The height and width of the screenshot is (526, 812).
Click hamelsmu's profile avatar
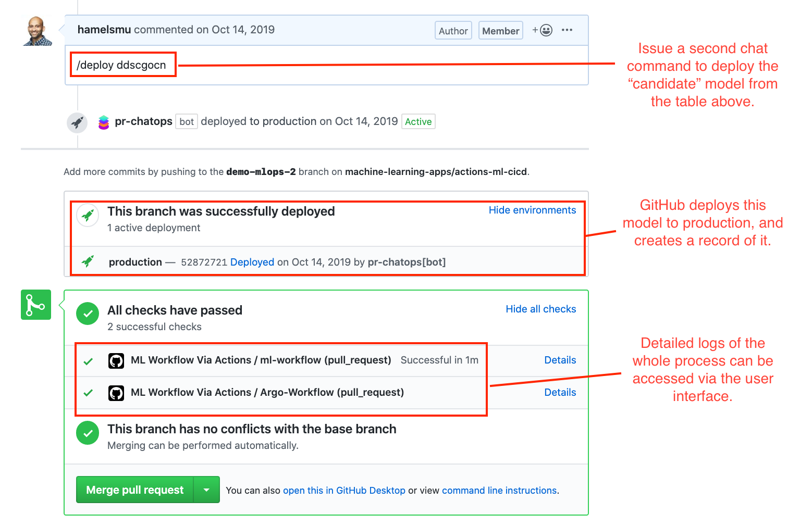38,31
